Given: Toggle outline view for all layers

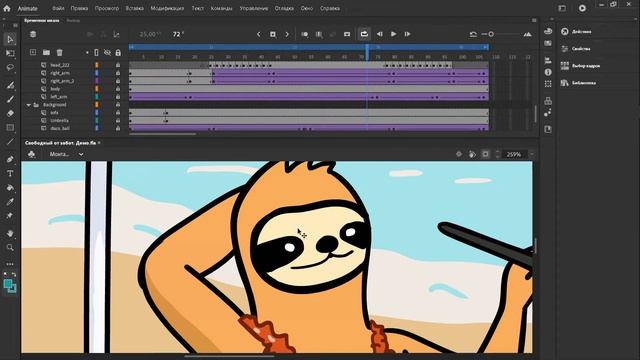Looking at the screenshot, I should 96,53.
